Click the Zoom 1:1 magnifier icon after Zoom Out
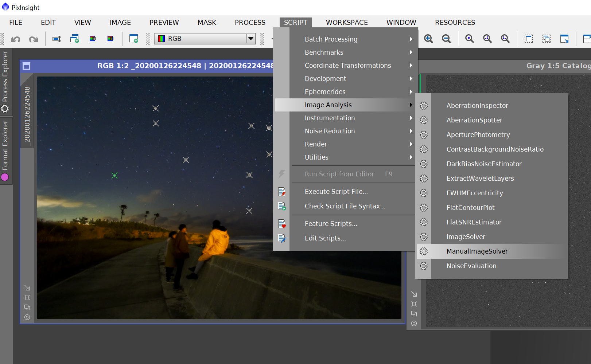The image size is (591, 364). 470,39
